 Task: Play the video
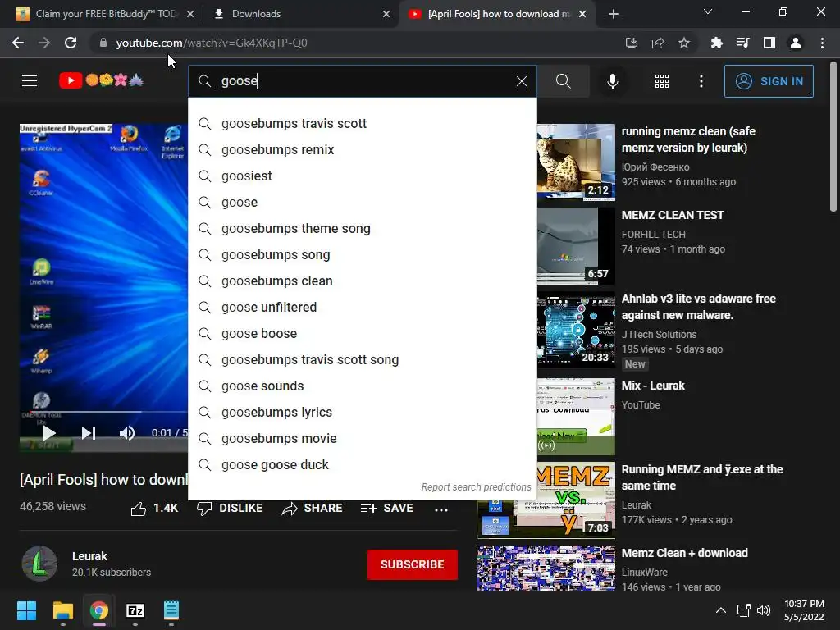pos(48,433)
